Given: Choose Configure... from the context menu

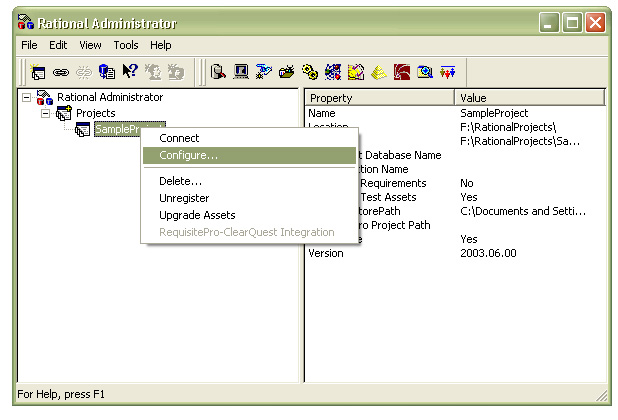Looking at the screenshot, I should [249, 155].
